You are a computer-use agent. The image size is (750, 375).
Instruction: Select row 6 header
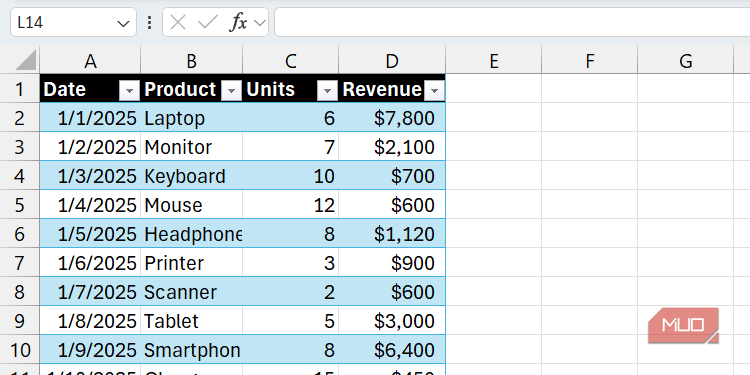click(x=19, y=234)
